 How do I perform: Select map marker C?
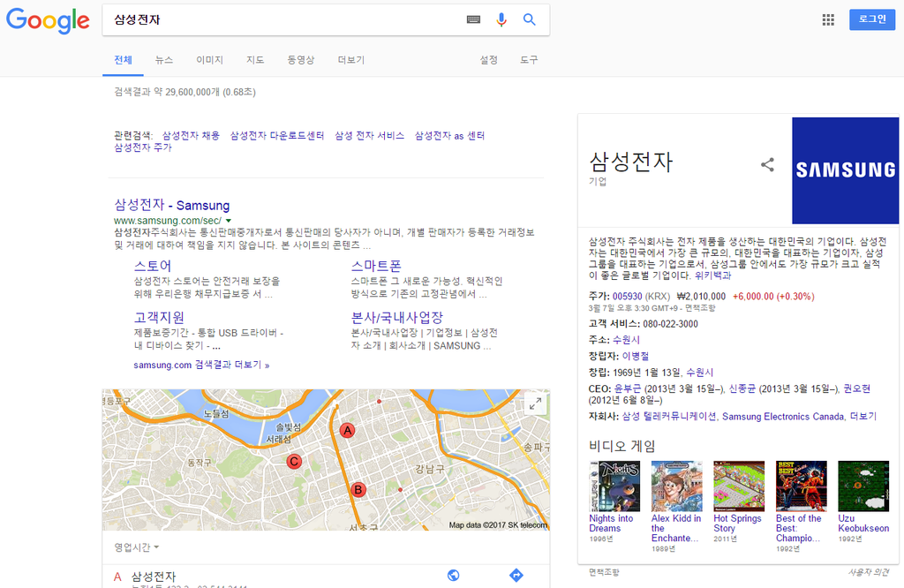294,461
